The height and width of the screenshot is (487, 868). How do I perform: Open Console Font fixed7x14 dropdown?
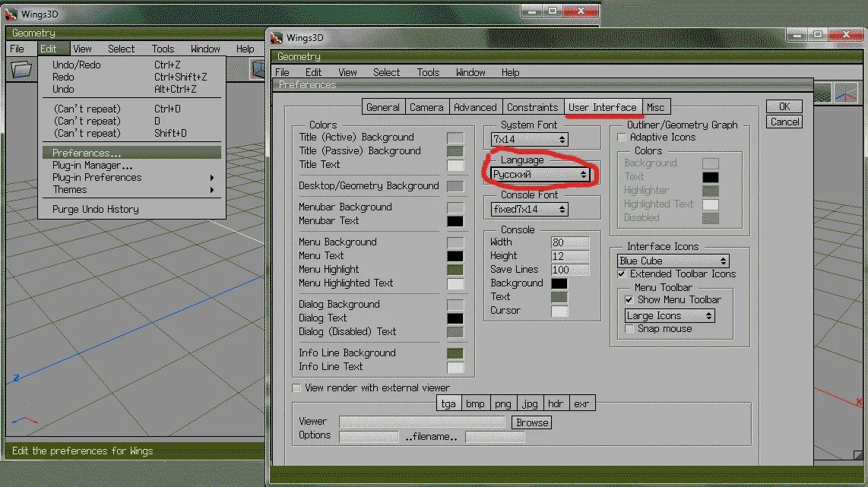[529, 209]
